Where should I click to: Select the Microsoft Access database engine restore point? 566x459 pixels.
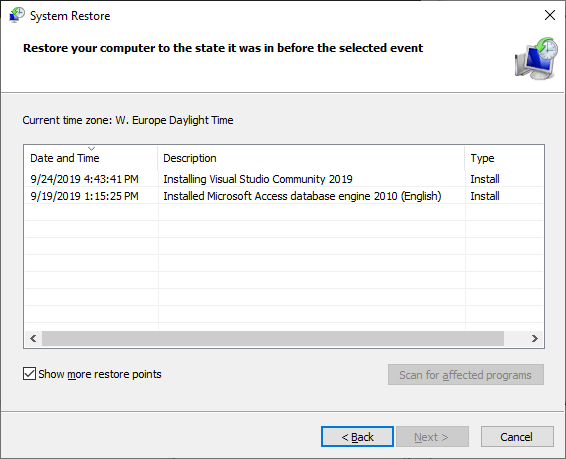coord(284,196)
